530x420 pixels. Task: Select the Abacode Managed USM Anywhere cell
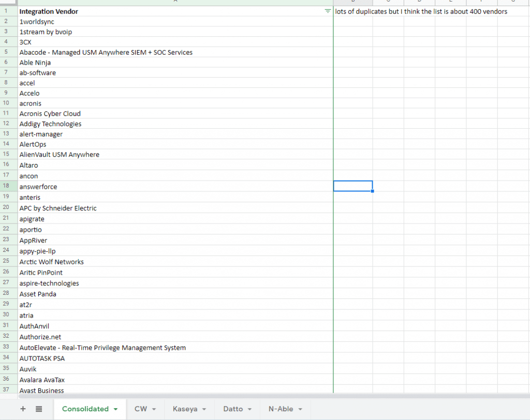pyautogui.click(x=175, y=52)
